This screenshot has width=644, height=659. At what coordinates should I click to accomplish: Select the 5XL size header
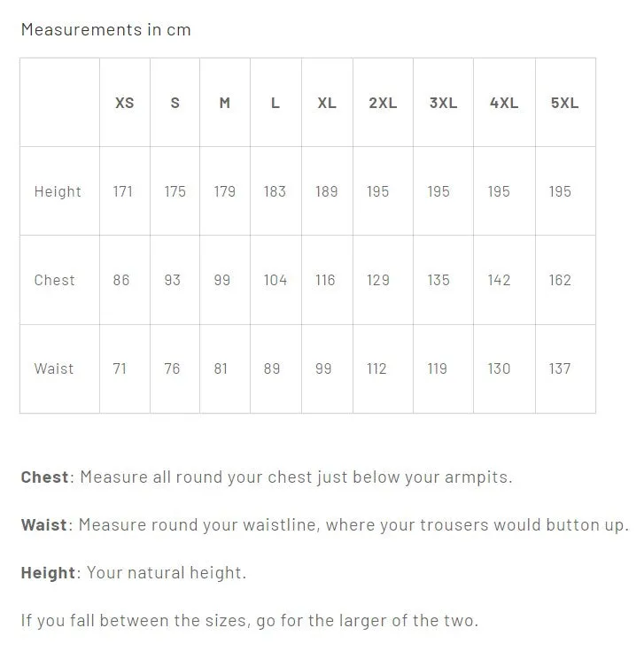(x=564, y=103)
